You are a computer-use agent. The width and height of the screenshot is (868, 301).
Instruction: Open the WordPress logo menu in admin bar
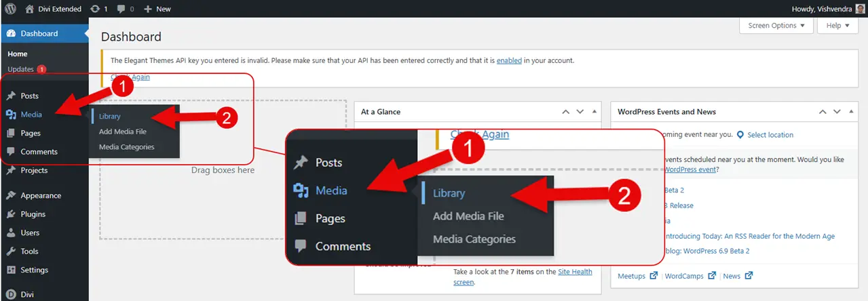tap(10, 9)
